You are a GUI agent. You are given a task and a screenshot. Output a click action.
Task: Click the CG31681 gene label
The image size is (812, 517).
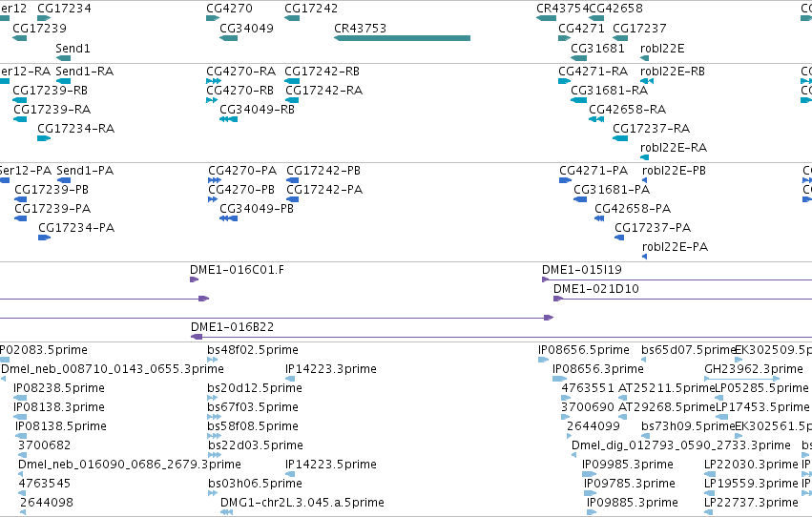coord(597,48)
